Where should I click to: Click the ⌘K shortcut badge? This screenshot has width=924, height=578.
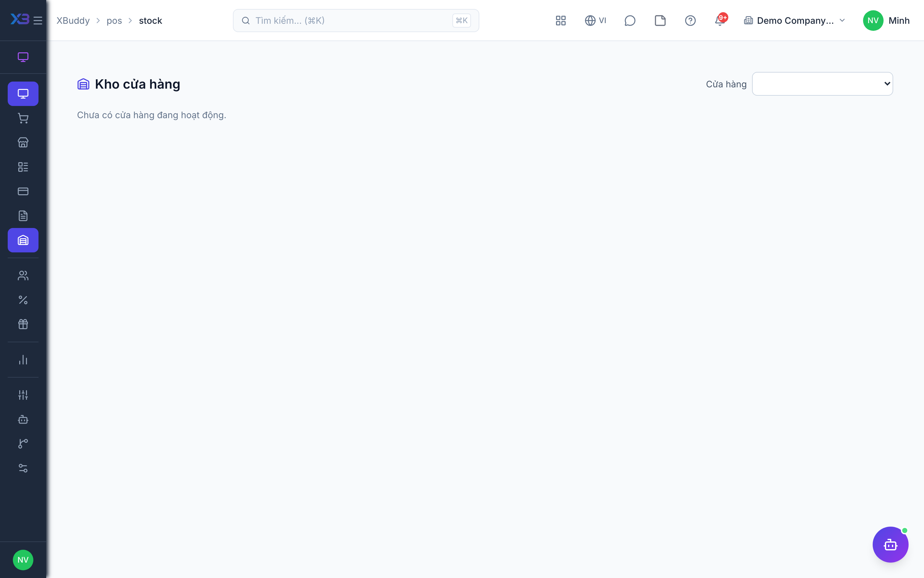coord(462,21)
